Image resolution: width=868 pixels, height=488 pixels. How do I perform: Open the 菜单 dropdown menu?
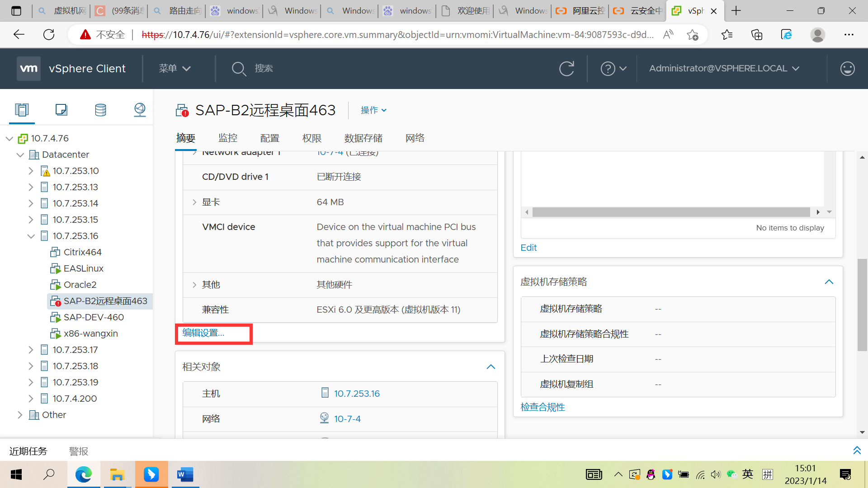175,69
